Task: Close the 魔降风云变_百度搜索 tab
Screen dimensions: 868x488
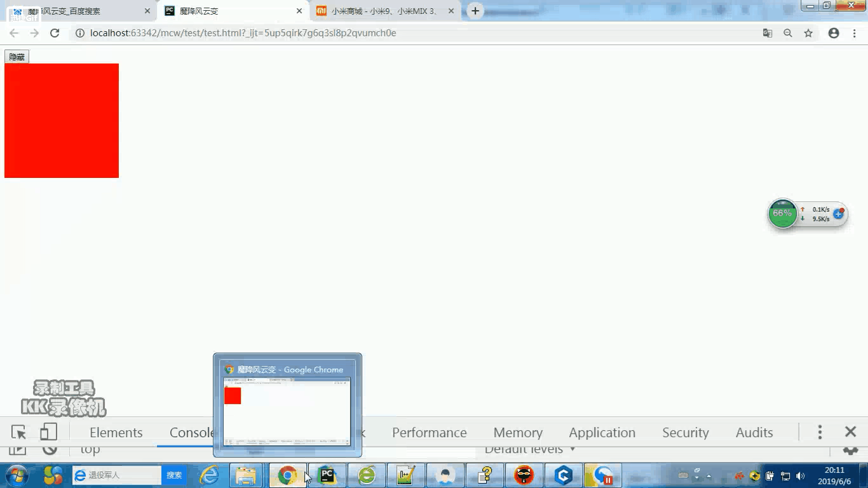Action: click(x=147, y=11)
